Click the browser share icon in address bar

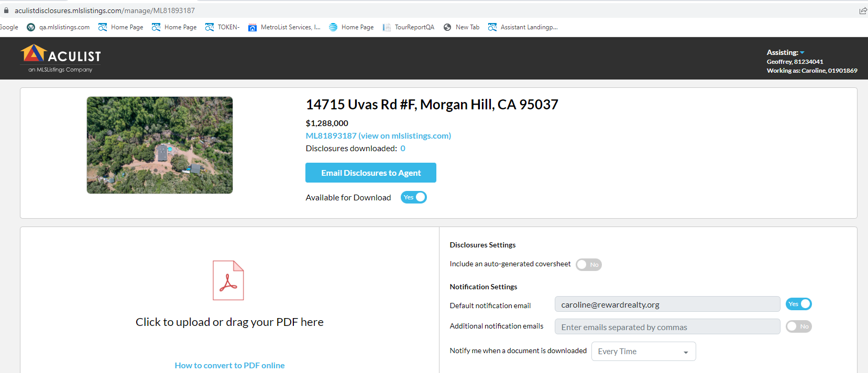coord(863,10)
